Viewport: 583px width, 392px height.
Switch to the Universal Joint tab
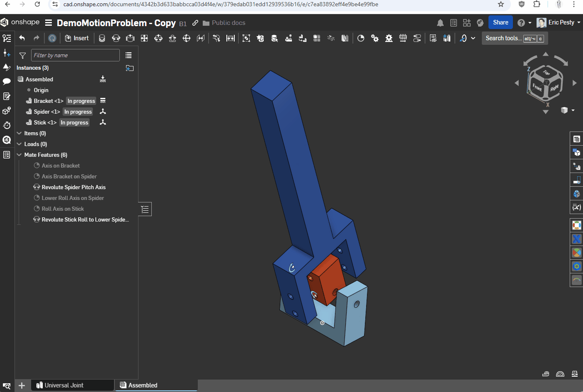(64, 385)
